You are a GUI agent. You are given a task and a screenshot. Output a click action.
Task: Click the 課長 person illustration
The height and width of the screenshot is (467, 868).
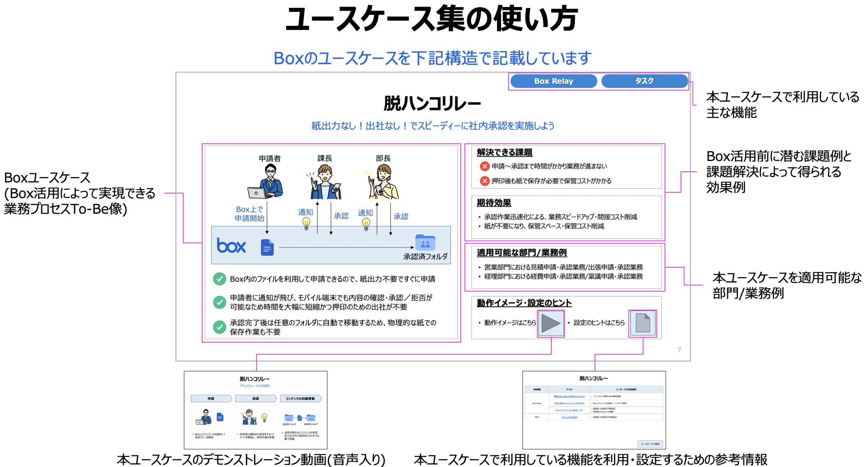point(324,182)
